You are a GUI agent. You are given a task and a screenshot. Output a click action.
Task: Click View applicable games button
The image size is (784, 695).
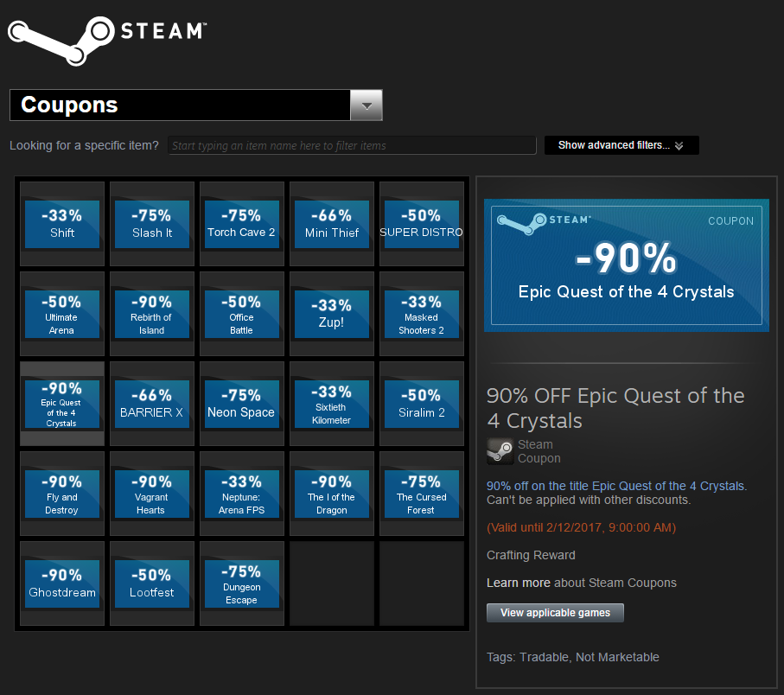555,613
